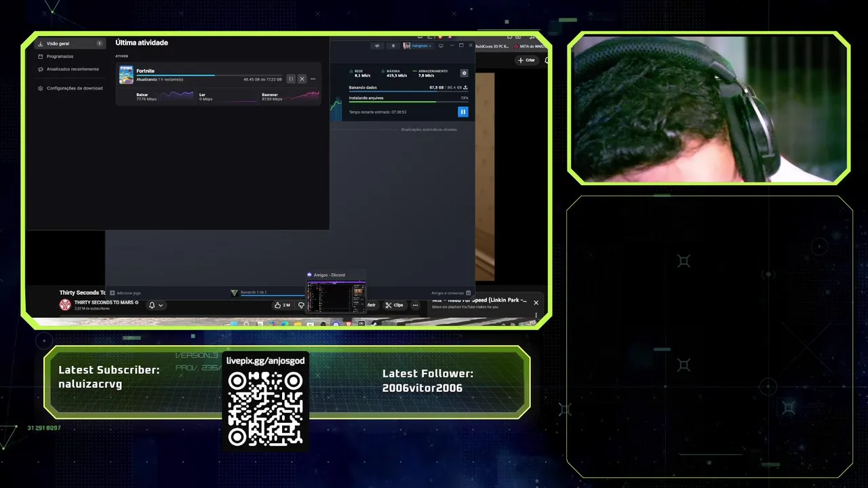Cancel the Fortnite update with X
This screenshot has height=488, width=868.
pyautogui.click(x=302, y=79)
